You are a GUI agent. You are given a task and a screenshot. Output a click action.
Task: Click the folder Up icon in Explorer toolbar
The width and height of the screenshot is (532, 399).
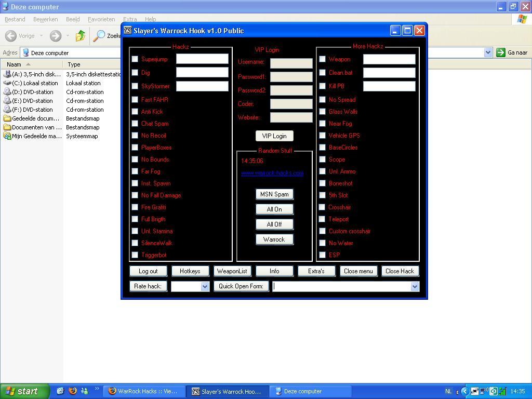[x=81, y=36]
